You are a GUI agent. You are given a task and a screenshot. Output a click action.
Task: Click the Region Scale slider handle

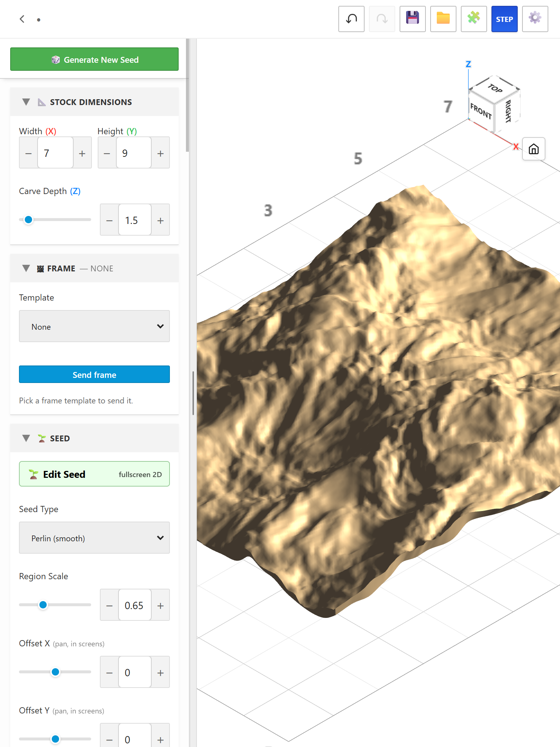point(43,605)
